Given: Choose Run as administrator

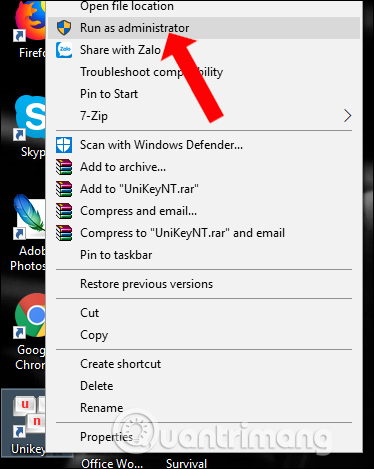Looking at the screenshot, I should 204,28.
